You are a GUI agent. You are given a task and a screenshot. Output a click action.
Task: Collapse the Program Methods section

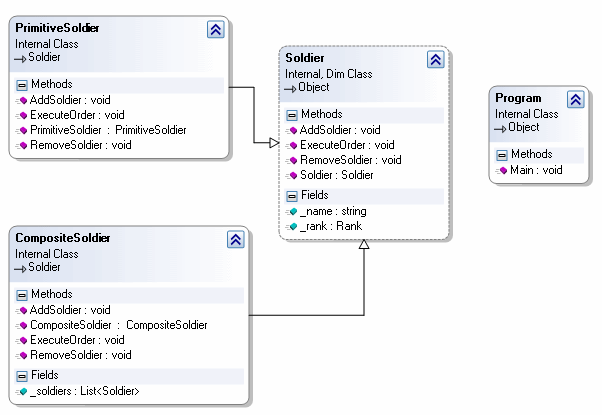[x=502, y=154]
